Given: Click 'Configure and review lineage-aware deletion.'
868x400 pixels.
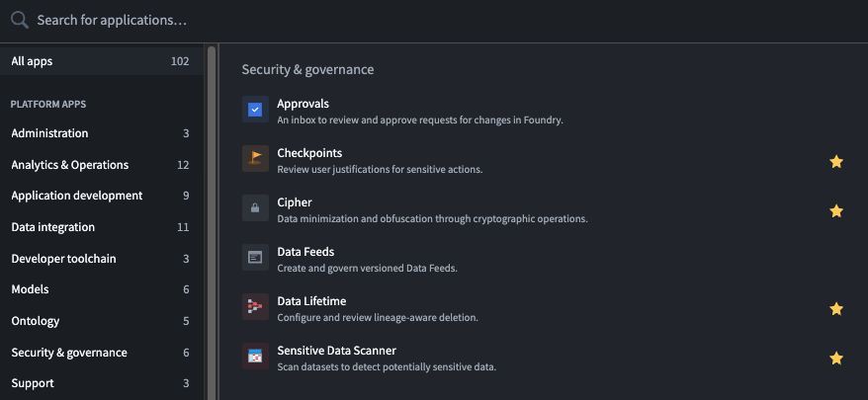Looking at the screenshot, I should pos(378,318).
